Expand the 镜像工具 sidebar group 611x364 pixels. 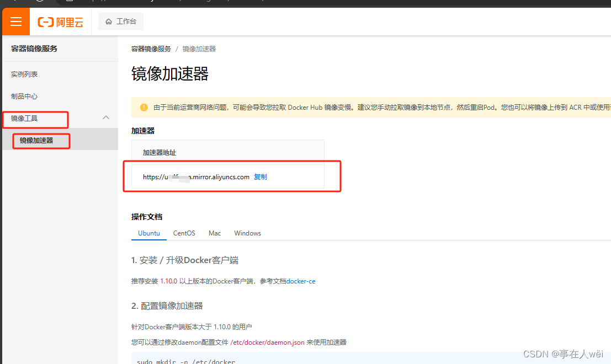coord(26,119)
